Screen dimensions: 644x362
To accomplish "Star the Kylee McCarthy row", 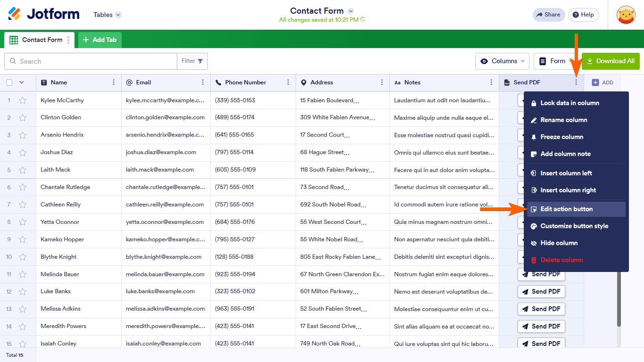I will click(23, 100).
